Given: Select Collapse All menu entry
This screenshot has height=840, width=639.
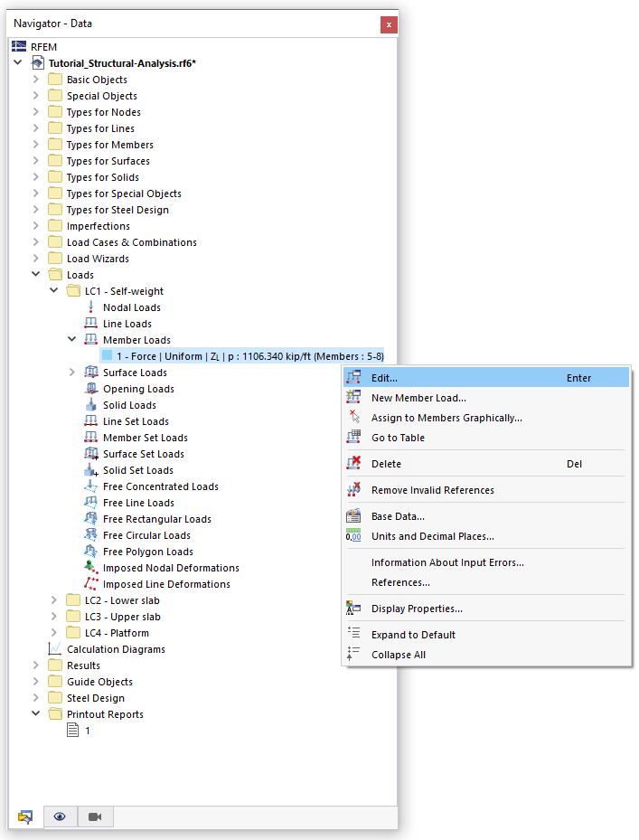Looking at the screenshot, I should click(x=486, y=654).
